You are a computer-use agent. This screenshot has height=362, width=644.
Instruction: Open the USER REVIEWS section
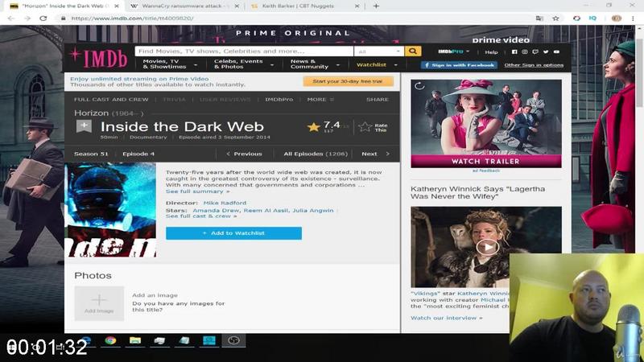tap(225, 99)
